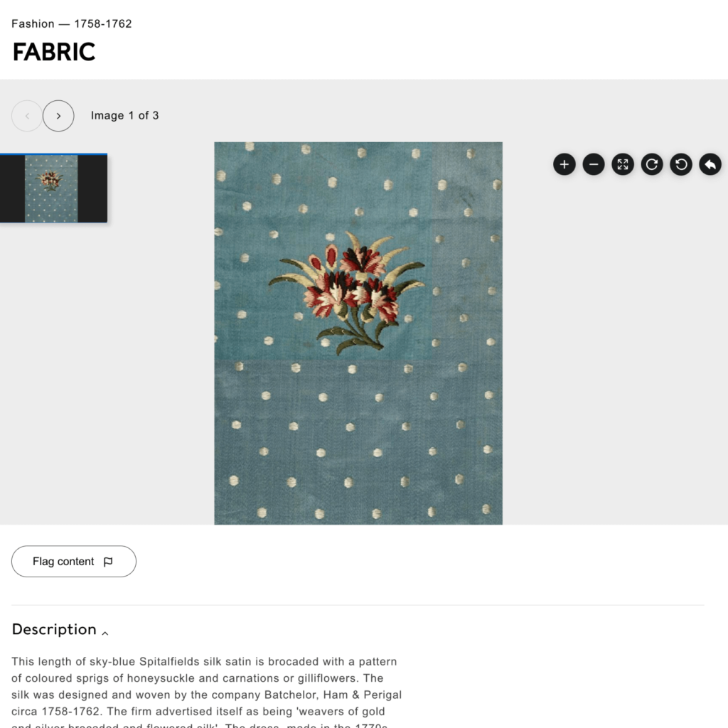The image size is (728, 728).
Task: Zoom out of the fabric image
Action: 594,165
